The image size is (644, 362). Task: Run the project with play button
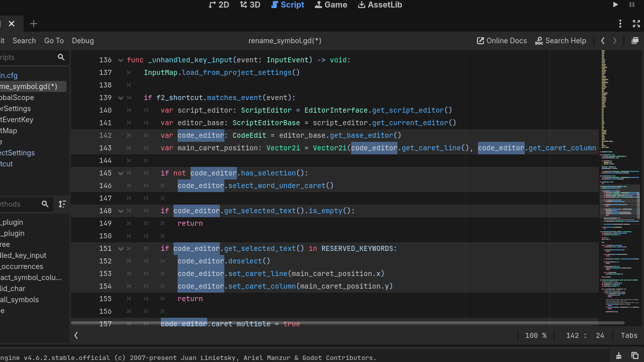tap(615, 5)
